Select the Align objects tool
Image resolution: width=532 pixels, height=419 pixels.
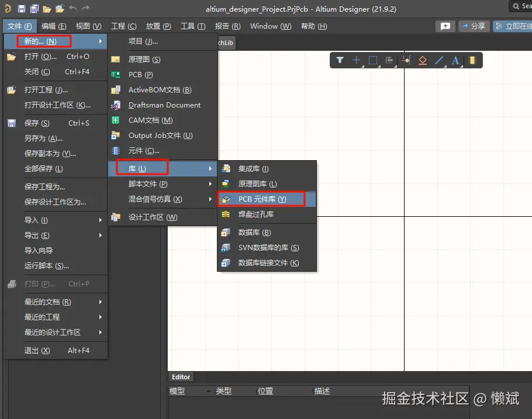389,60
